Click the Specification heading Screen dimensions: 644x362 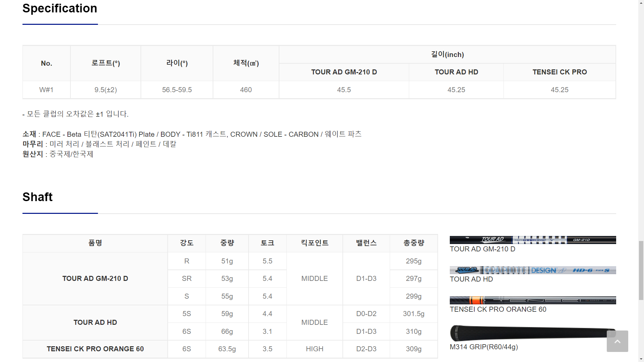60,8
